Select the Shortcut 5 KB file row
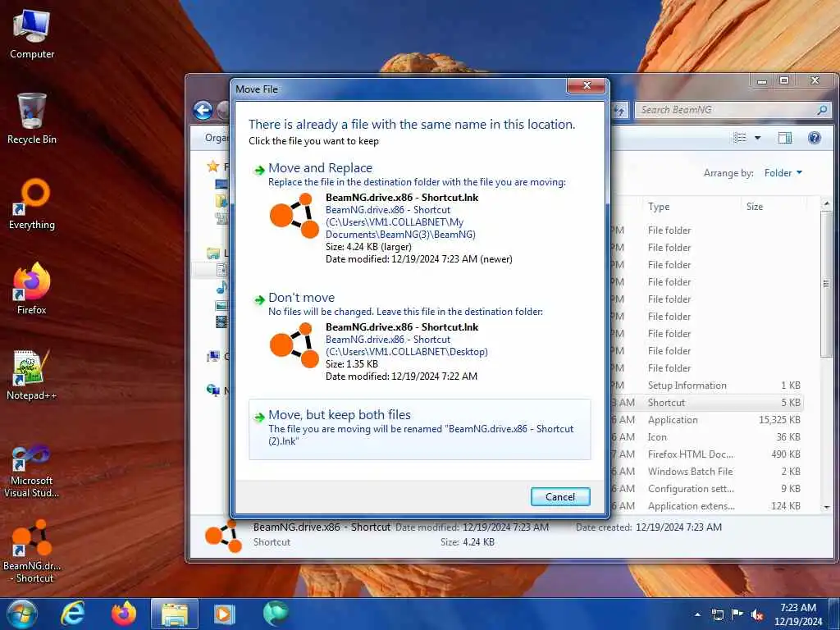Image resolution: width=840 pixels, height=630 pixels. coord(707,403)
